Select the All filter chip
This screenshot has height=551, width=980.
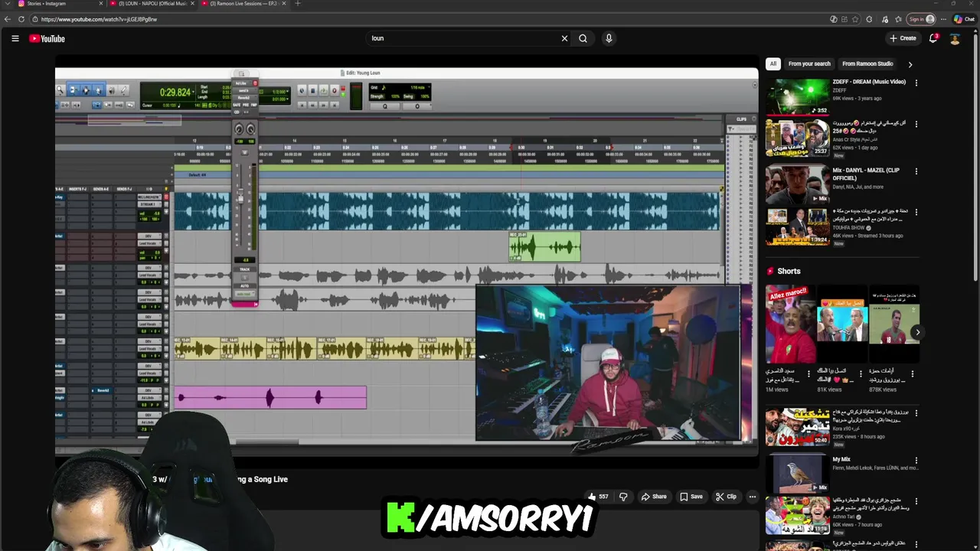tap(773, 64)
